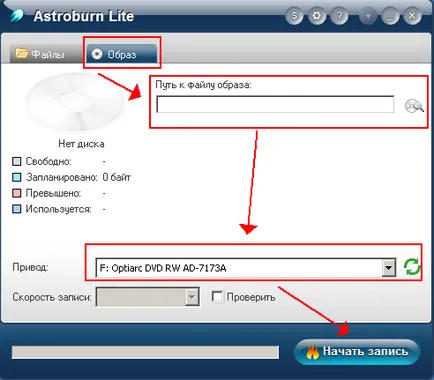Select the F: Optiarc DVD RW drive field

[x=246, y=268]
